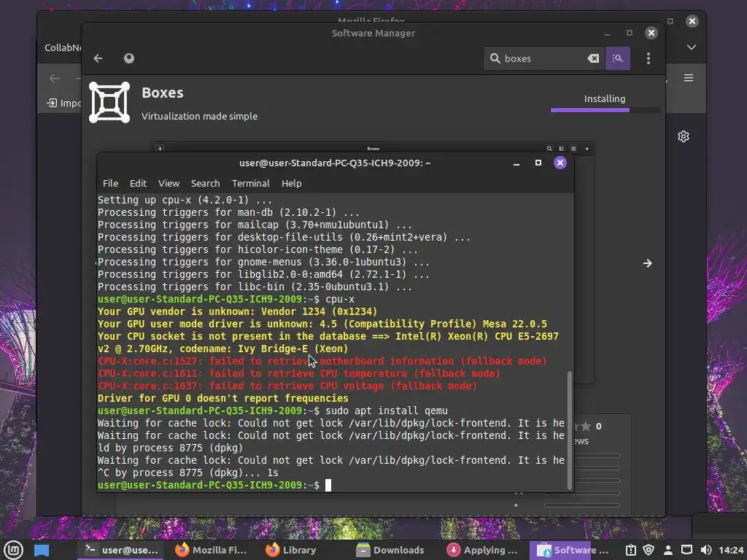The image size is (747, 560).
Task: Click the 'cpu-x' command in terminal
Action: point(340,299)
